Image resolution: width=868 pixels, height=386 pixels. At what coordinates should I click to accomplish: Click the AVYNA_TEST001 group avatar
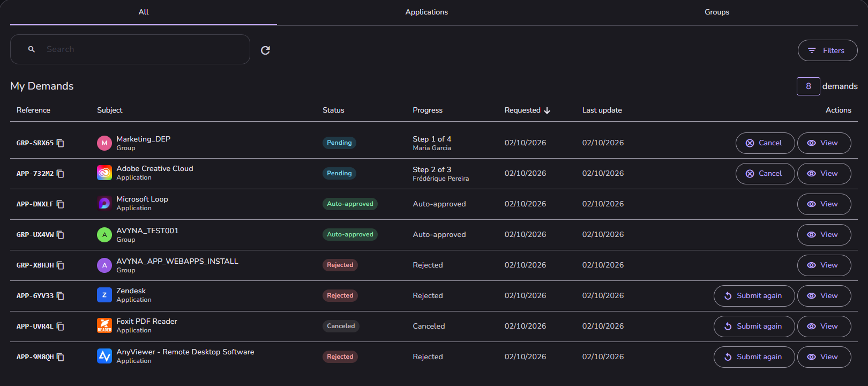tap(104, 235)
